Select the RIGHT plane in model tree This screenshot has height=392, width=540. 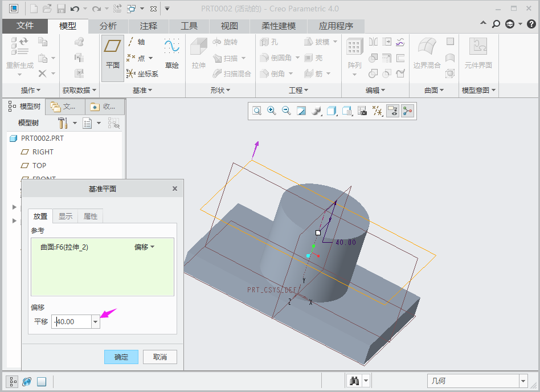(43, 152)
